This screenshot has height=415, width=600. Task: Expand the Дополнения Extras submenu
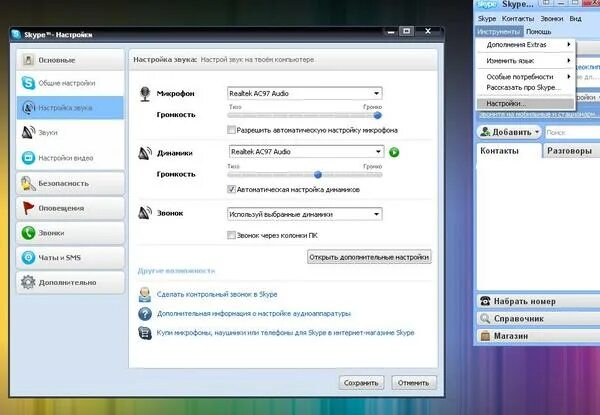tap(526, 45)
